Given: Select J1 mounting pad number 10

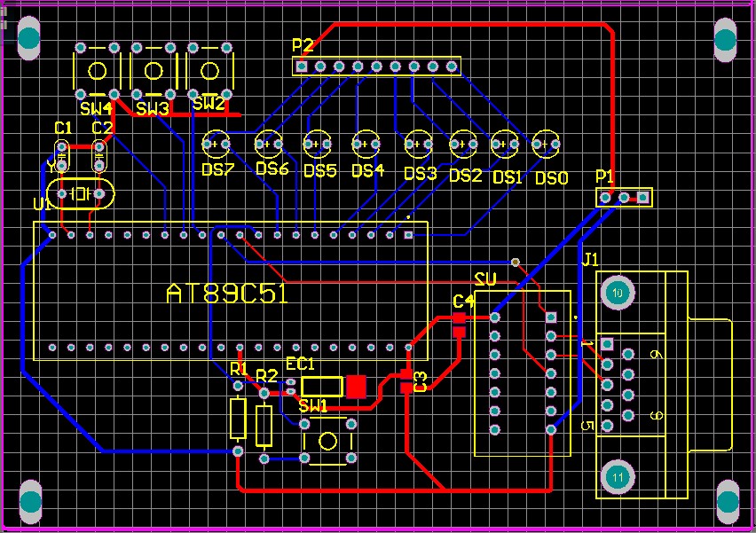Looking at the screenshot, I should [618, 293].
